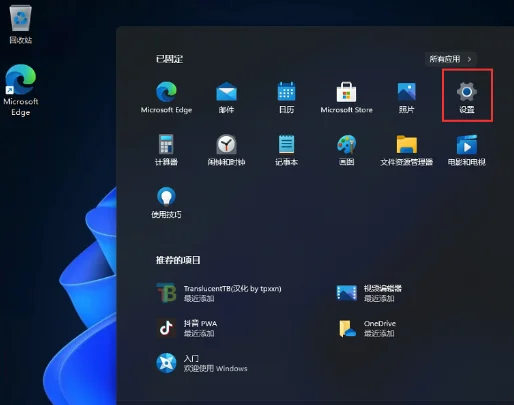Select the 回收站 Recycle Bin desktop icon
The width and height of the screenshot is (514, 405).
coord(21,25)
